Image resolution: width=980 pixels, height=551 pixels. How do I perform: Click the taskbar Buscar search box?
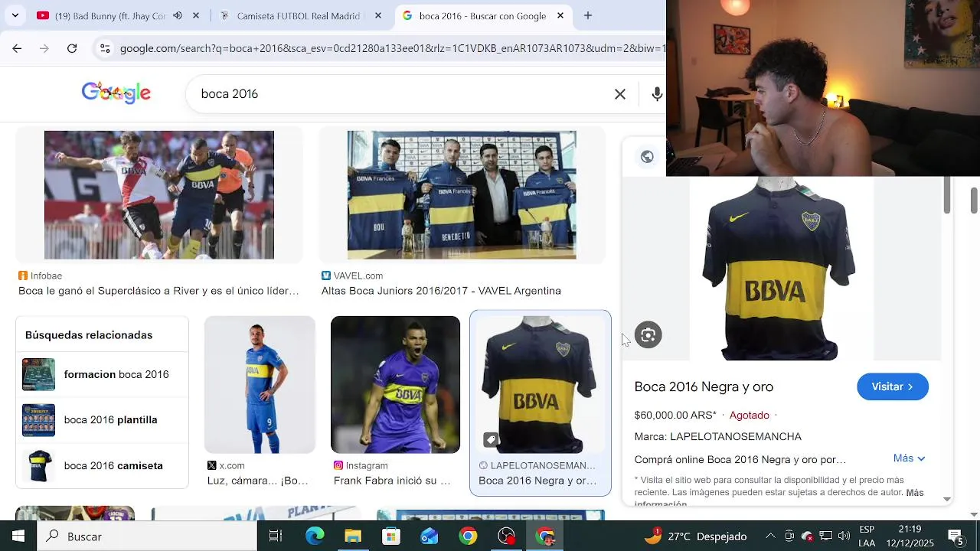tap(147, 536)
